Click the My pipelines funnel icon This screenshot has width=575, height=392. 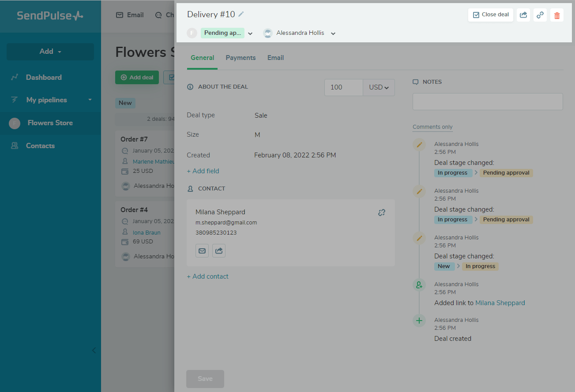(15, 100)
